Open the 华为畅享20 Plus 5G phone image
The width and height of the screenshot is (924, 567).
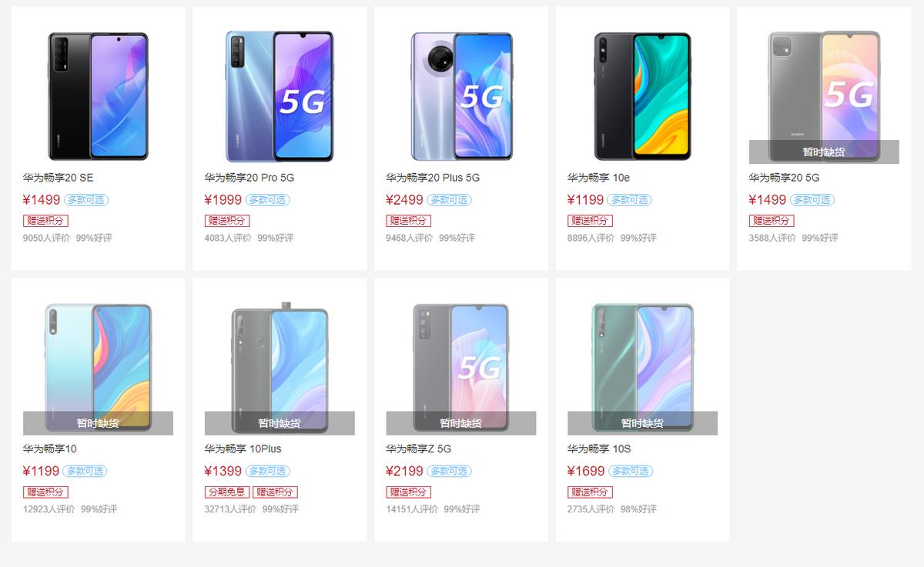461,96
